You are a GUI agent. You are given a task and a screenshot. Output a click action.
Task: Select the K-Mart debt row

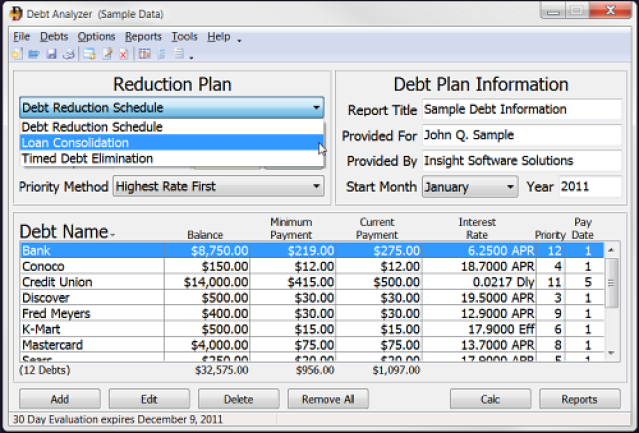click(312, 329)
